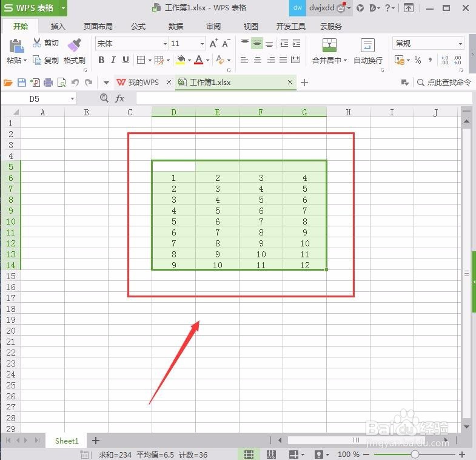Apply the cell borders icon
The width and height of the screenshot is (476, 460).
pyautogui.click(x=141, y=60)
